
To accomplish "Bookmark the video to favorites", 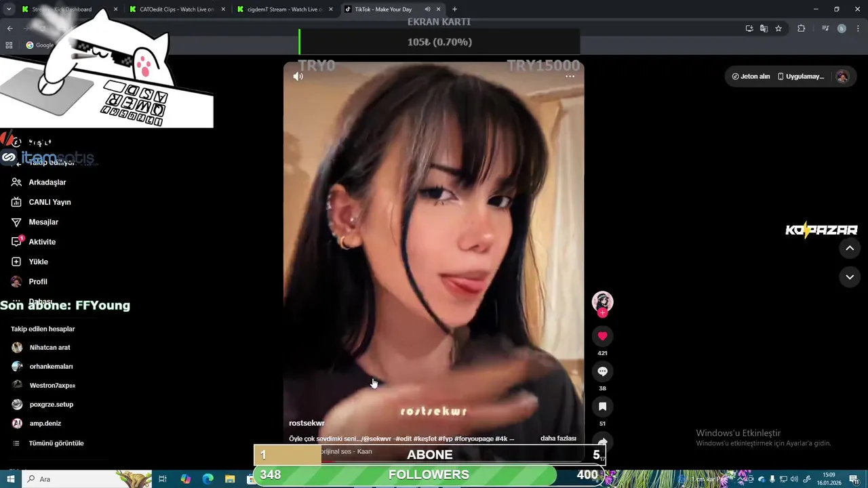I will click(x=602, y=407).
